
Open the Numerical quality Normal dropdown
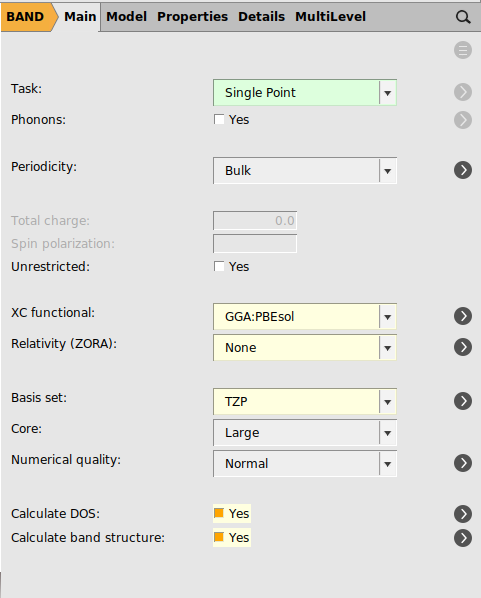coord(305,464)
